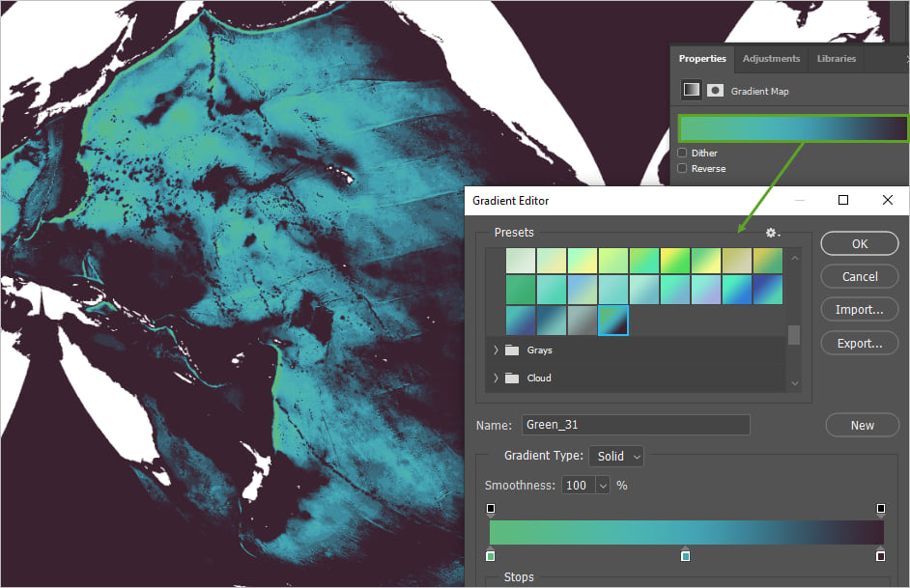Screen dimensions: 910x588
Task: Expand the Grays preset group
Action: click(x=496, y=350)
